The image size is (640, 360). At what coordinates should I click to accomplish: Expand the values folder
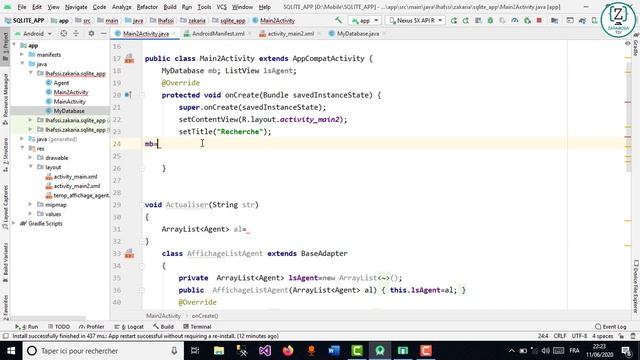pos(30,214)
